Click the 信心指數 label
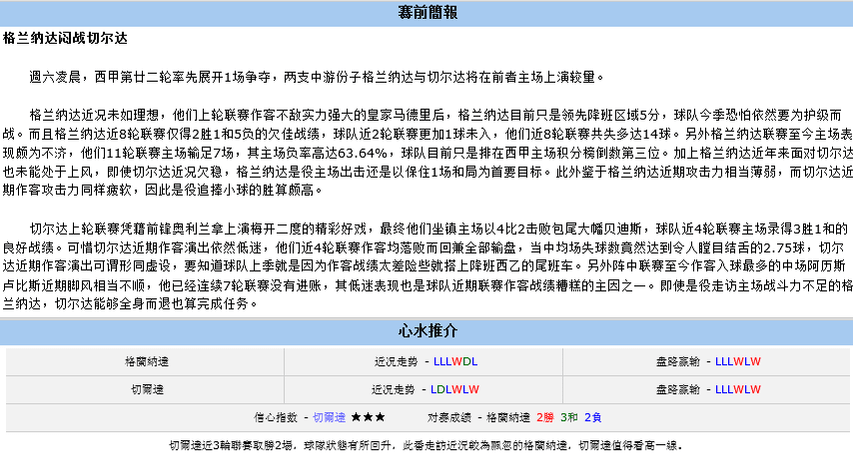The height and width of the screenshot is (457, 853). [x=276, y=417]
